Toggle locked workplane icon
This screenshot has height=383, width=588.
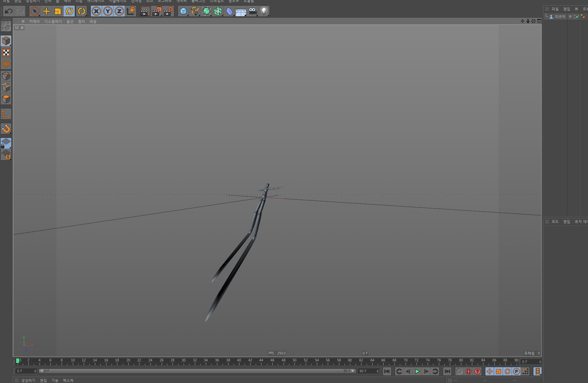[6, 144]
